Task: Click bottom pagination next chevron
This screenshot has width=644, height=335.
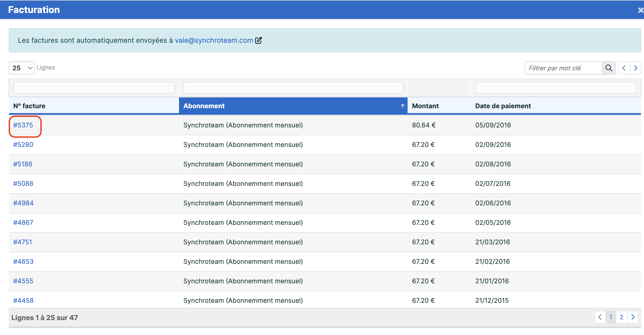Action: 633,317
